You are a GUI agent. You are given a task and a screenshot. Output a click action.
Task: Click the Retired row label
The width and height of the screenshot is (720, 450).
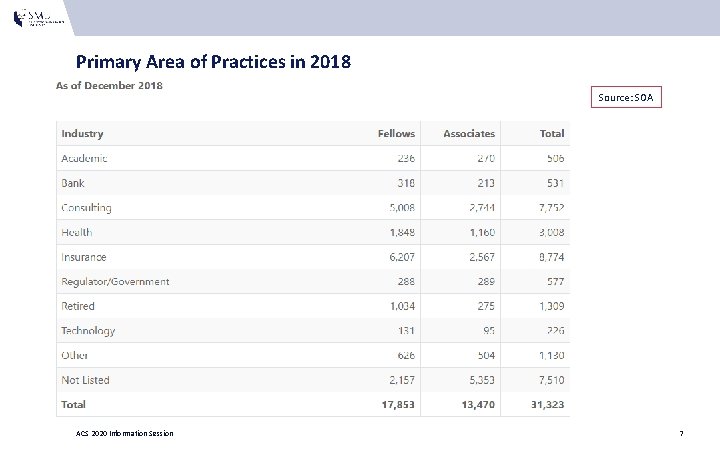point(78,306)
